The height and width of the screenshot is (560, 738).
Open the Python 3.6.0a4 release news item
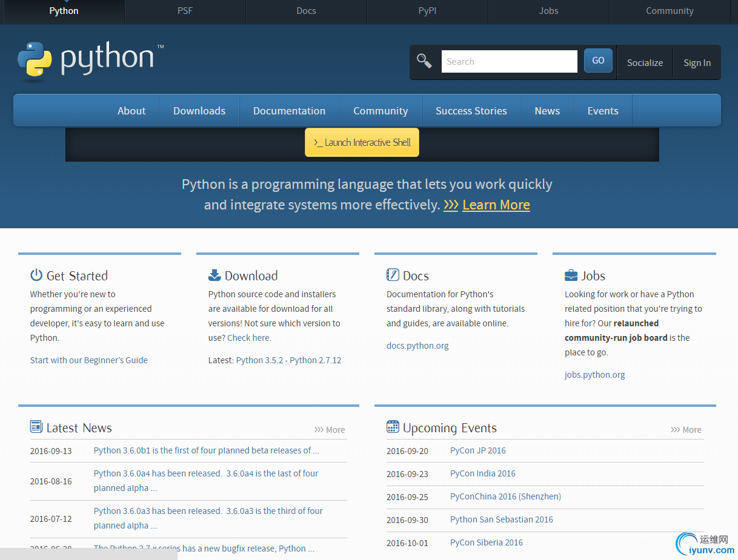coord(206,481)
